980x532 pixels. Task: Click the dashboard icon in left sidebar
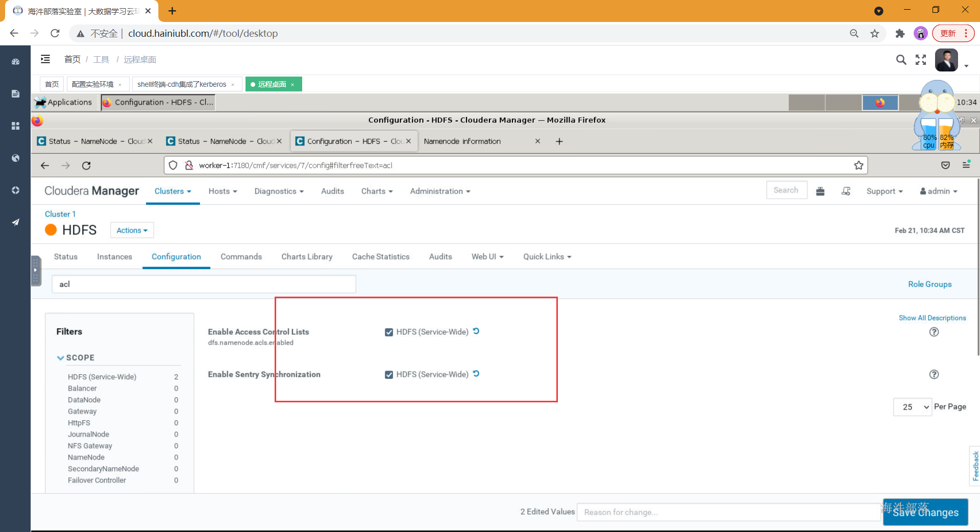pyautogui.click(x=15, y=61)
